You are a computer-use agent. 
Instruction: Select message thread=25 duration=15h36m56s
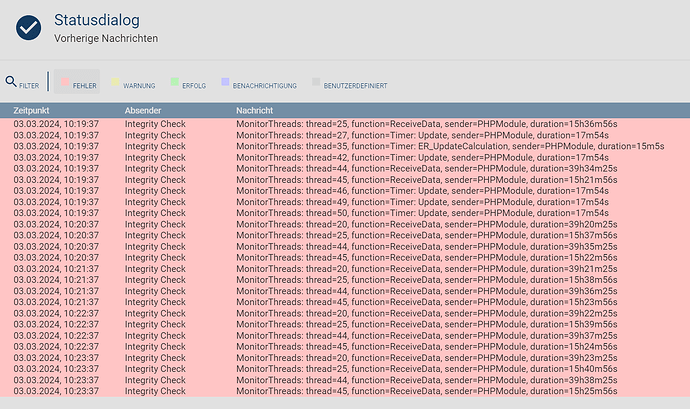tap(345, 124)
